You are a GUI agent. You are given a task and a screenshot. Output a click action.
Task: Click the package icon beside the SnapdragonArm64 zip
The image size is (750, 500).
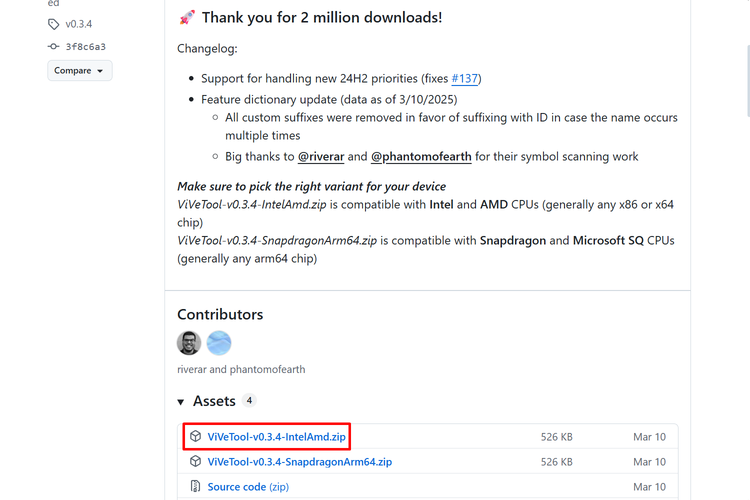coord(196,462)
